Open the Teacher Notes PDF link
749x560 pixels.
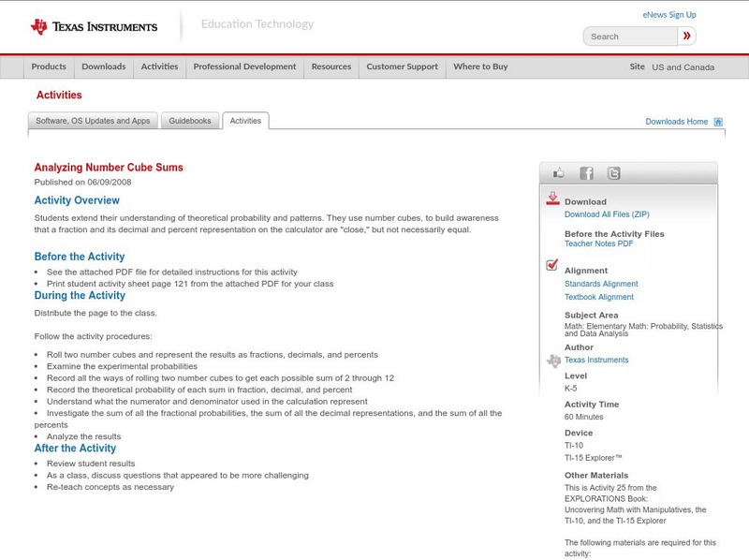point(598,243)
